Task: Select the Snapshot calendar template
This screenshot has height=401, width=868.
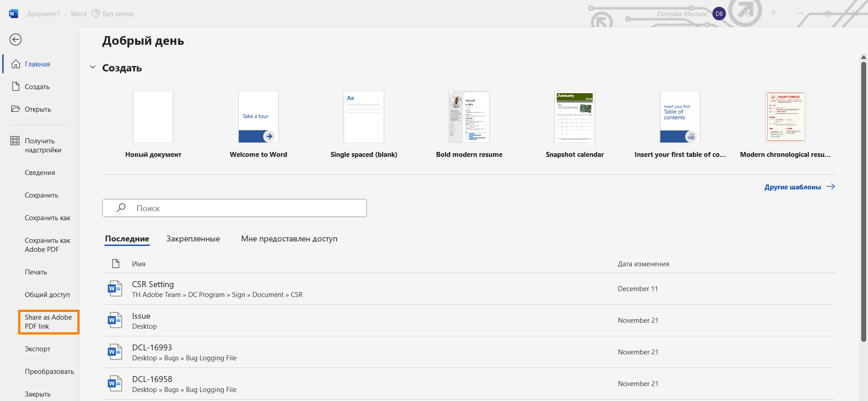Action: click(x=574, y=124)
